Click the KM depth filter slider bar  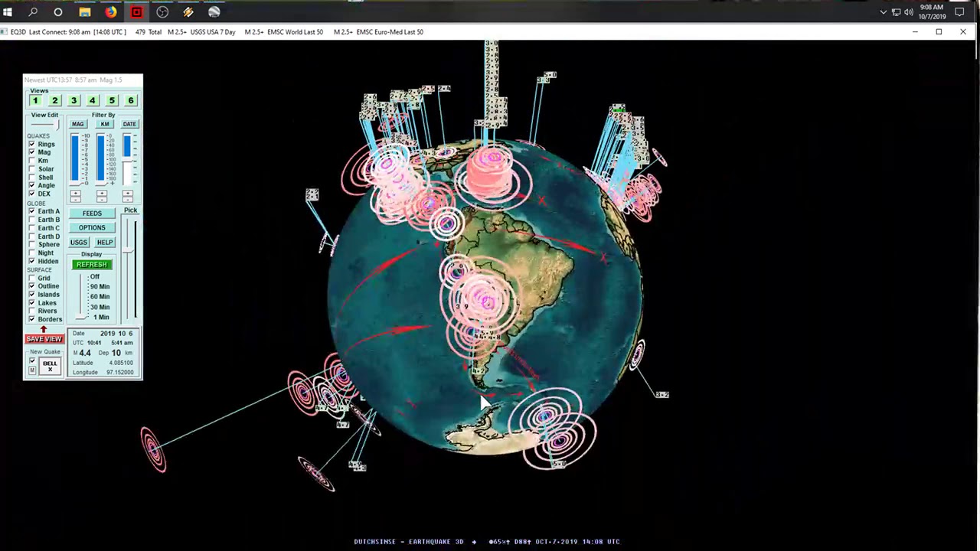coord(101,160)
